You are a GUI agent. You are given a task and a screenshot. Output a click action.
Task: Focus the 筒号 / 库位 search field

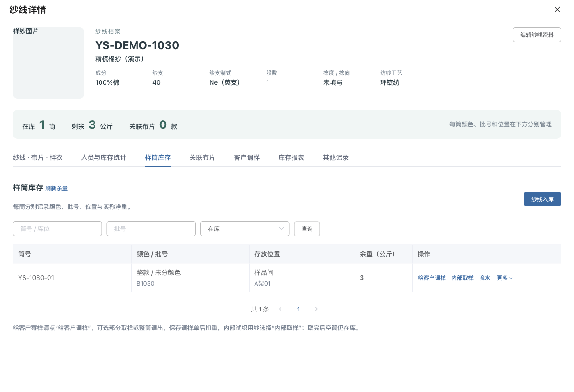coord(57,229)
